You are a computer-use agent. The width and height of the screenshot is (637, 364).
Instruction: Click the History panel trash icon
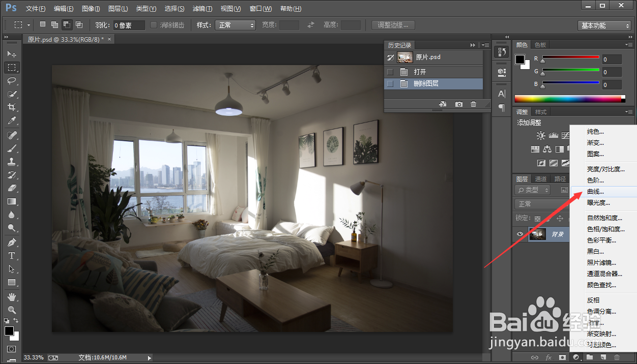(x=474, y=104)
